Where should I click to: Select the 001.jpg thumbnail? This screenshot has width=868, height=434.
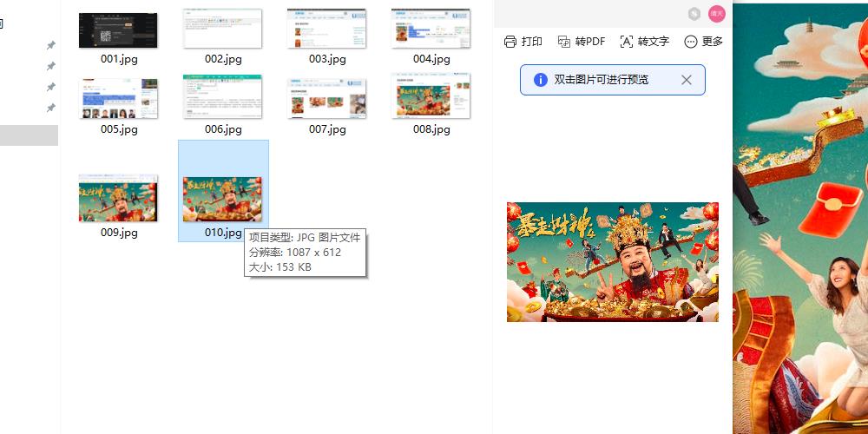118,30
